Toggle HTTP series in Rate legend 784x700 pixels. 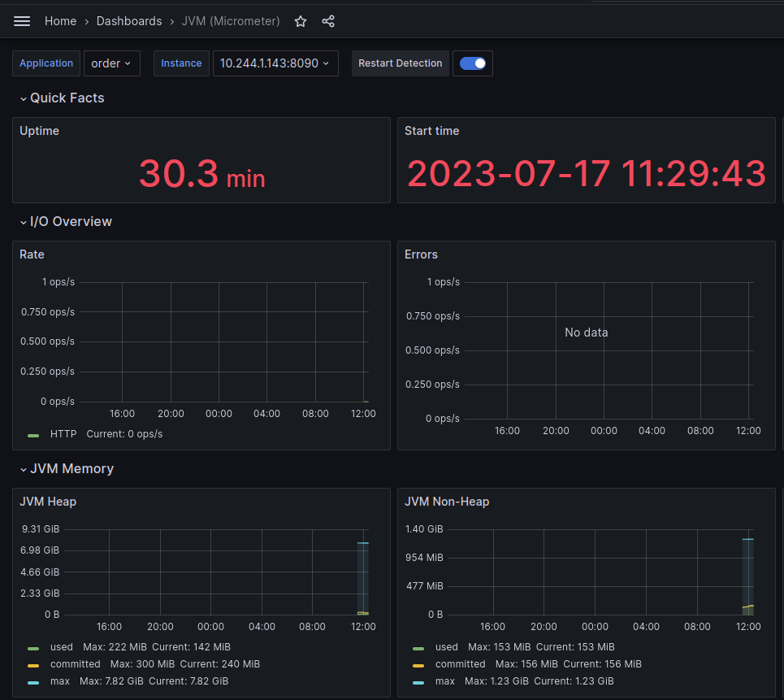(x=63, y=434)
